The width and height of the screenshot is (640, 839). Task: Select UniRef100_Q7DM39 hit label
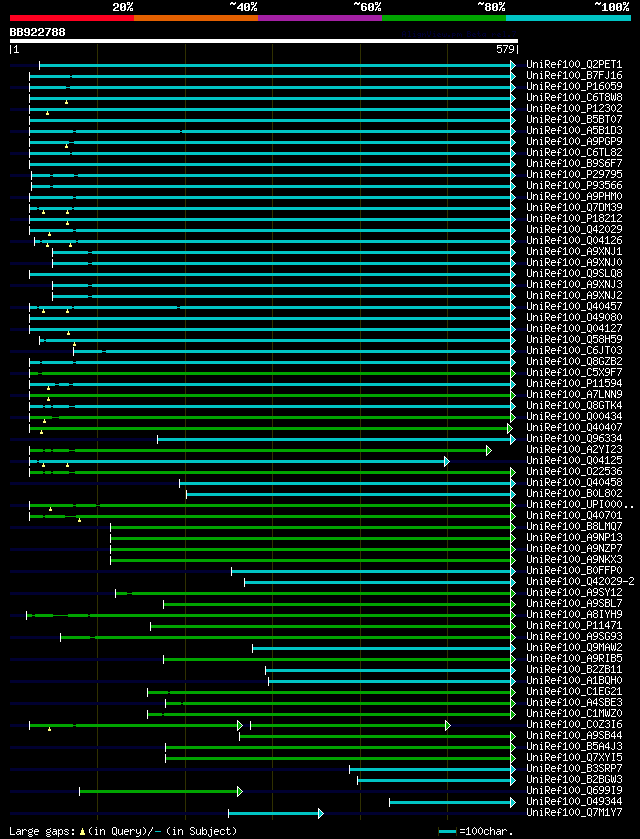[x=574, y=207]
